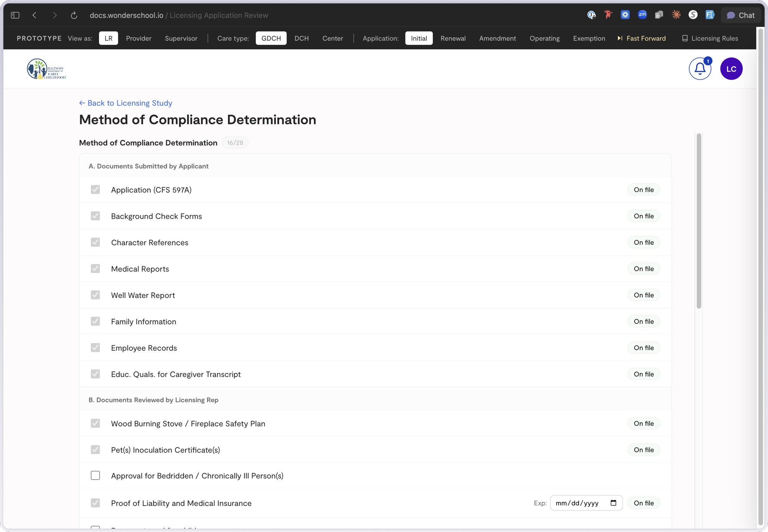The image size is (768, 532).
Task: Go back with browser back arrow
Action: 35,15
